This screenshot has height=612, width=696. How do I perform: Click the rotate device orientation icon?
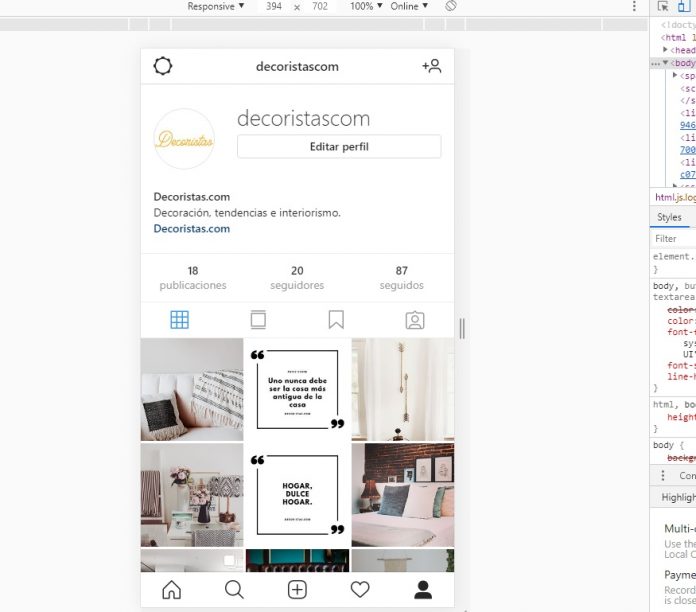coord(451,6)
